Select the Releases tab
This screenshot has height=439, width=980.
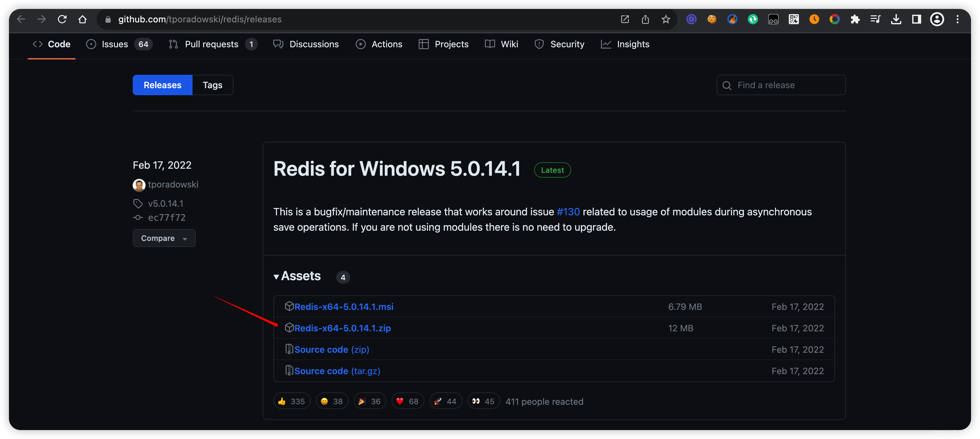pyautogui.click(x=162, y=84)
